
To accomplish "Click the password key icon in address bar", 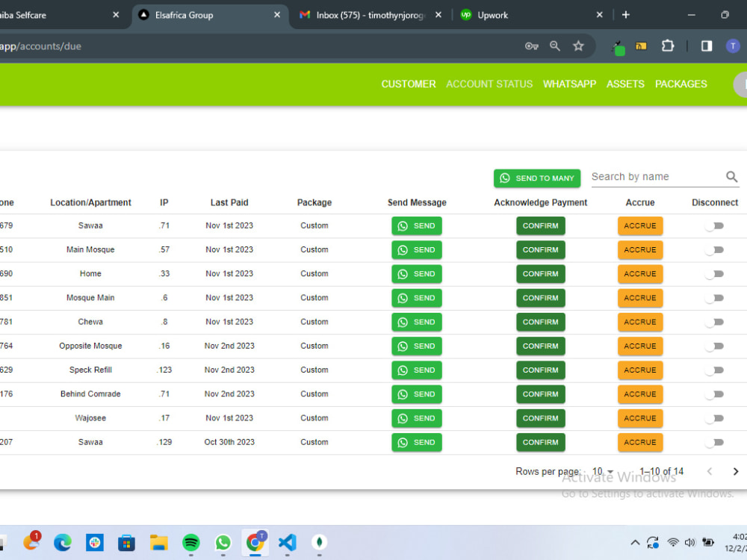I will pos(531,46).
